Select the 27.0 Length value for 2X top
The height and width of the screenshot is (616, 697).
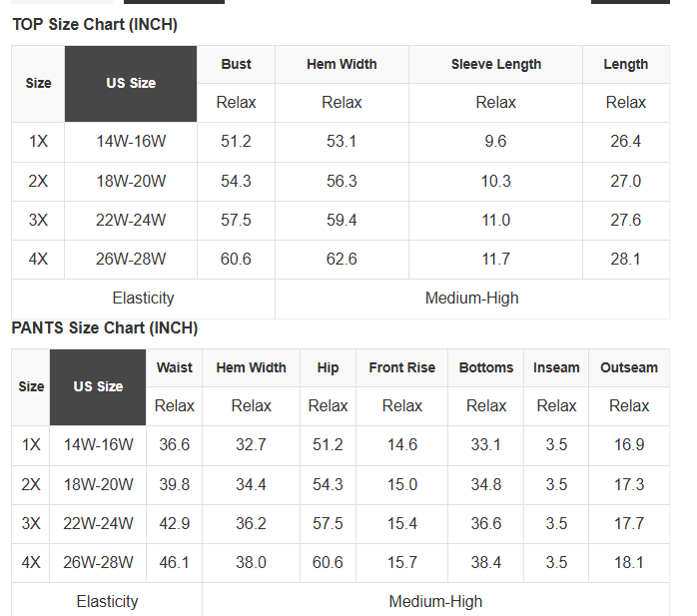626,182
